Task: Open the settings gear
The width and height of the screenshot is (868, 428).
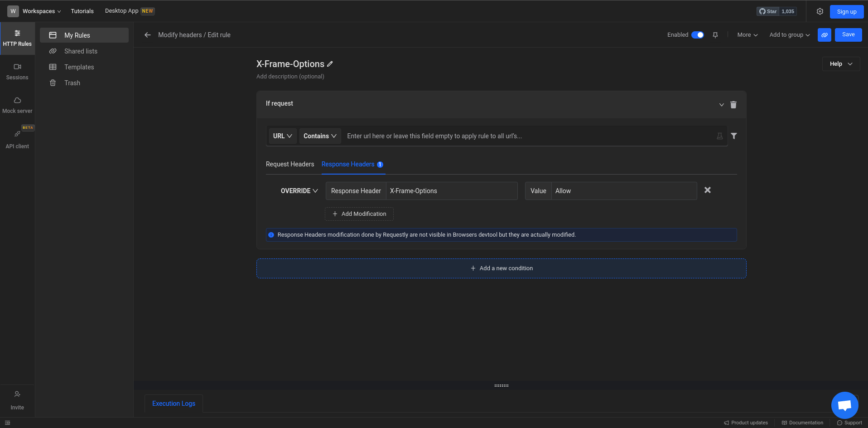Action: coord(820,11)
